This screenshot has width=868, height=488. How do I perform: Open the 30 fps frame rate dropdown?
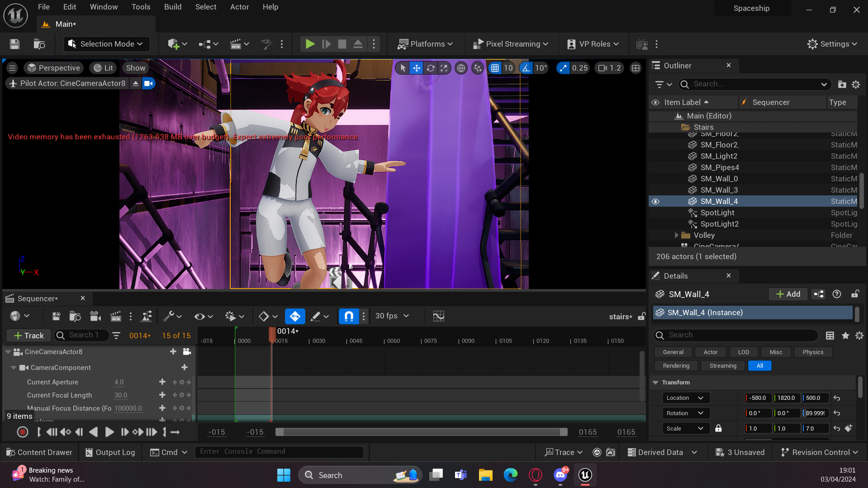(x=392, y=316)
